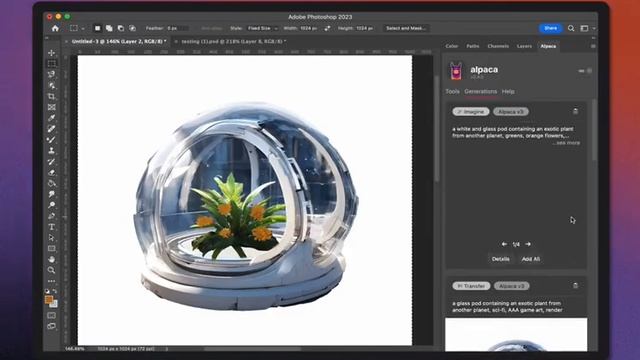The width and height of the screenshot is (640, 360).
Task: Click the Details button
Action: pos(500,259)
